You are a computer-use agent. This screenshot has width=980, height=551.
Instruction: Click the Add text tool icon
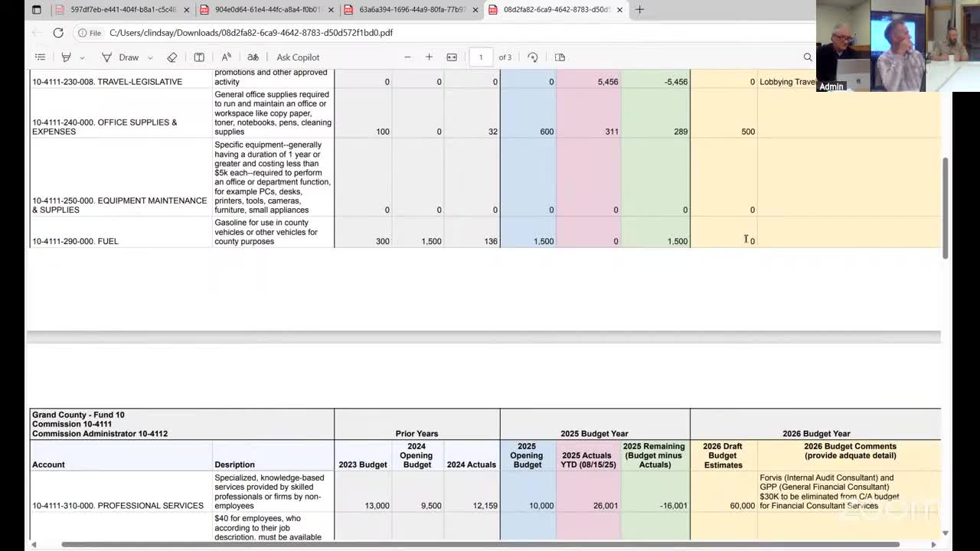pos(199,57)
